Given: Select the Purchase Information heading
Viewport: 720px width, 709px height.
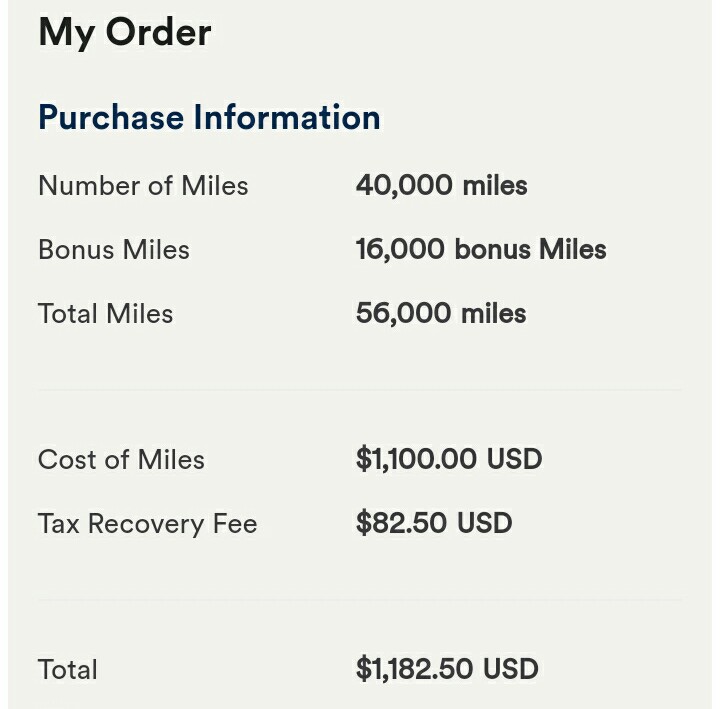Looking at the screenshot, I should pos(209,118).
